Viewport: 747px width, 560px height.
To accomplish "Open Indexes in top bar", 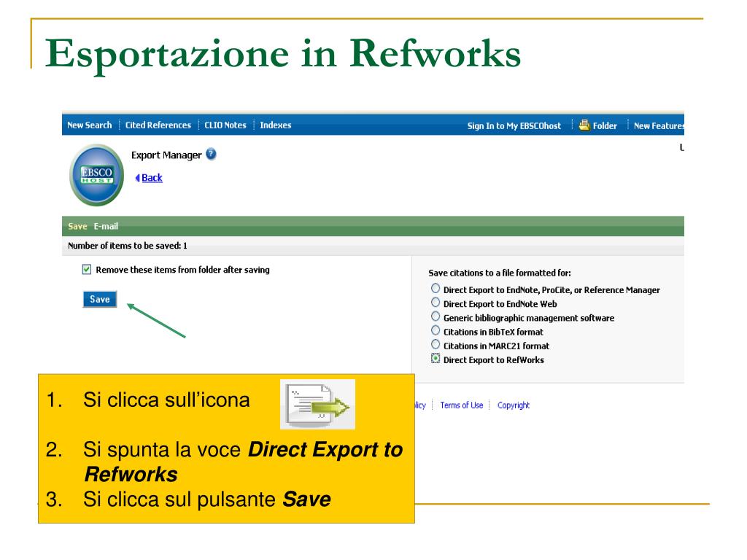I will pos(275,125).
